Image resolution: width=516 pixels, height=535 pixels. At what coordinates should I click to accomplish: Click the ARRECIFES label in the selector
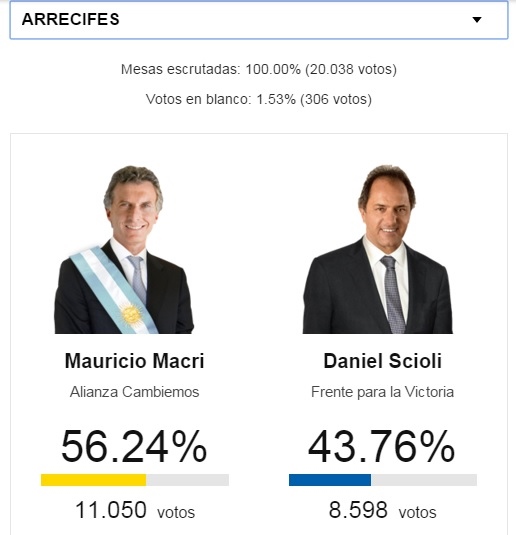tap(71, 19)
